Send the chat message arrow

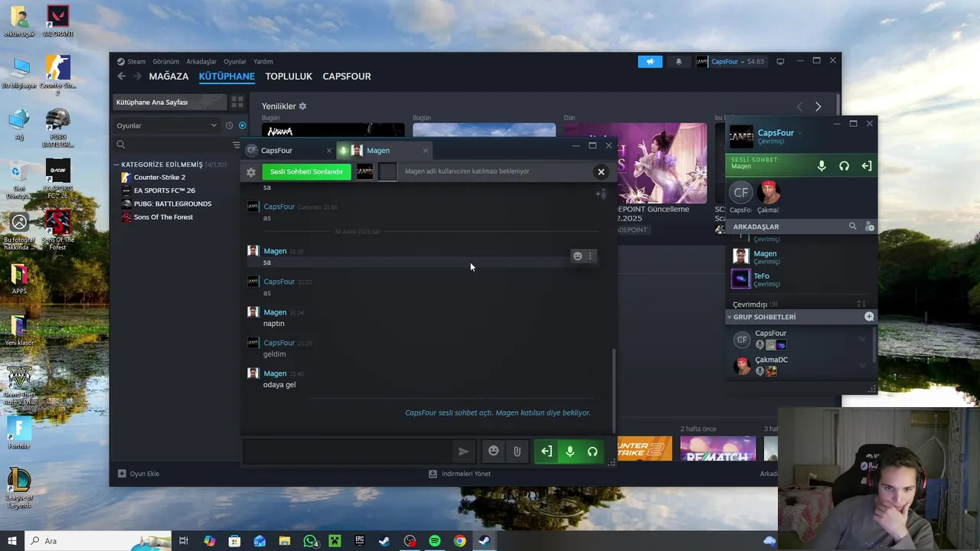pyautogui.click(x=463, y=452)
